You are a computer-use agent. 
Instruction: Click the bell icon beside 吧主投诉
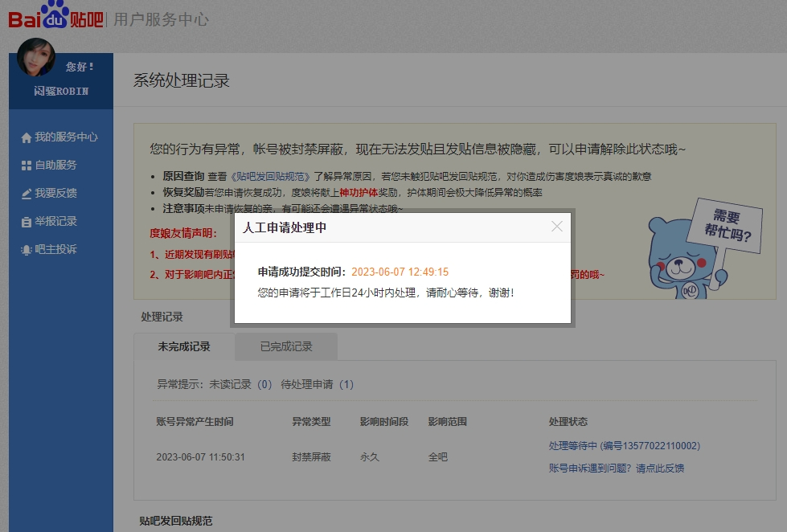[27, 250]
